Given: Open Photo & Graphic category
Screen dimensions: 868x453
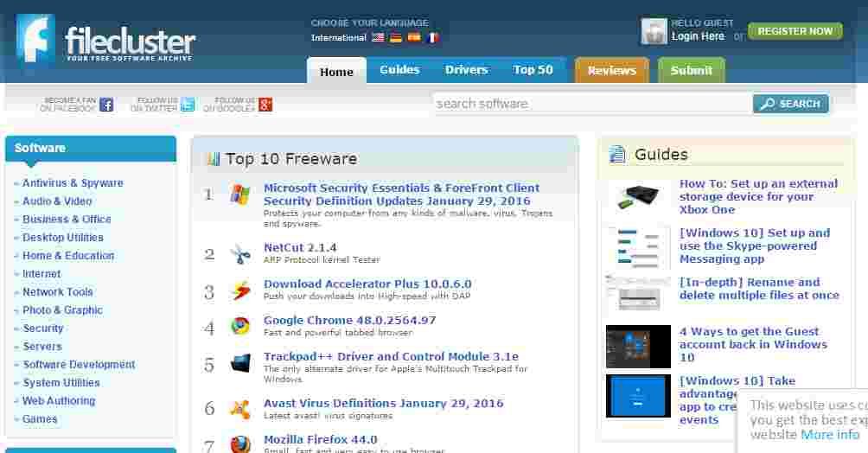Looking at the screenshot, I should point(62,310).
